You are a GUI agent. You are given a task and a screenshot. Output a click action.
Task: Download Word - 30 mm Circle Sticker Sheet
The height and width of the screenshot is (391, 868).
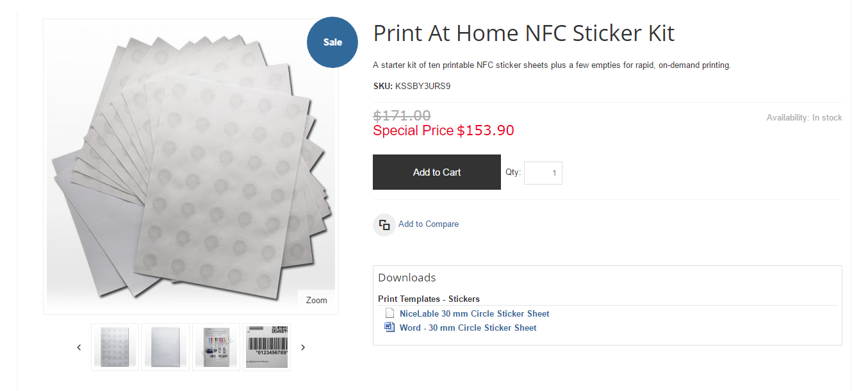[x=468, y=328]
